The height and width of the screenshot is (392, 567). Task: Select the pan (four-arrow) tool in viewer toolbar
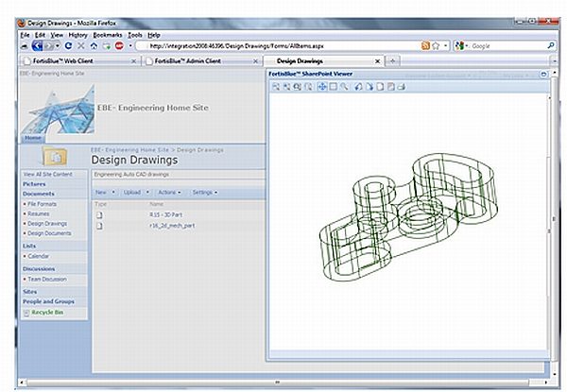point(322,87)
